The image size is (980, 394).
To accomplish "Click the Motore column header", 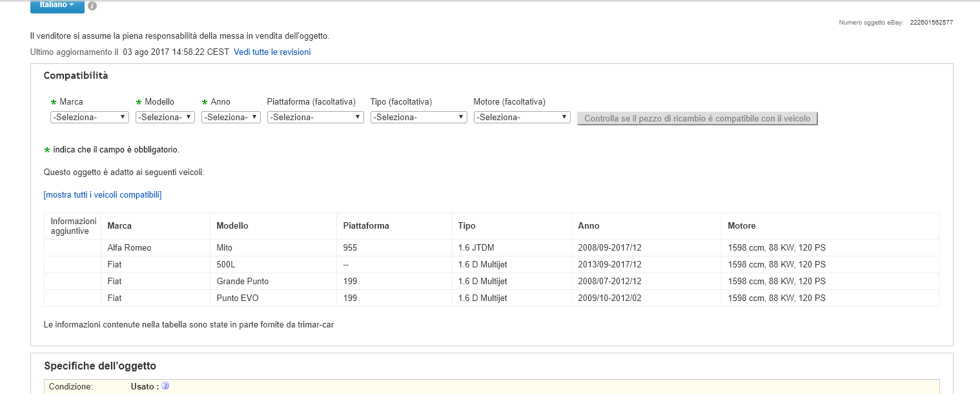I will pos(741,226).
